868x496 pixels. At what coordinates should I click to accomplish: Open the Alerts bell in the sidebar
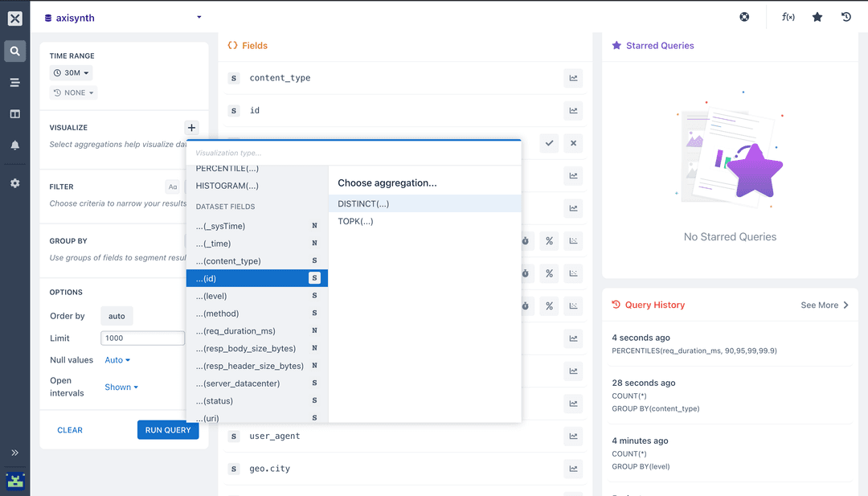click(x=14, y=144)
